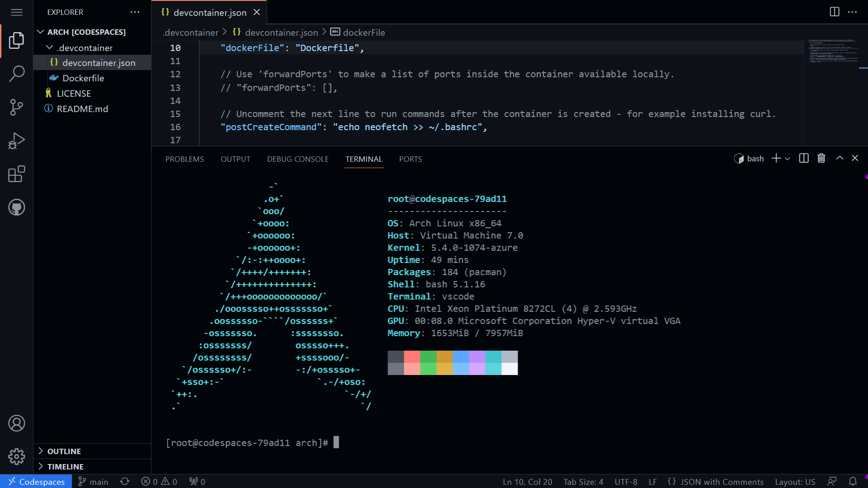
Task: Open errors and warnings count
Action: click(x=159, y=482)
